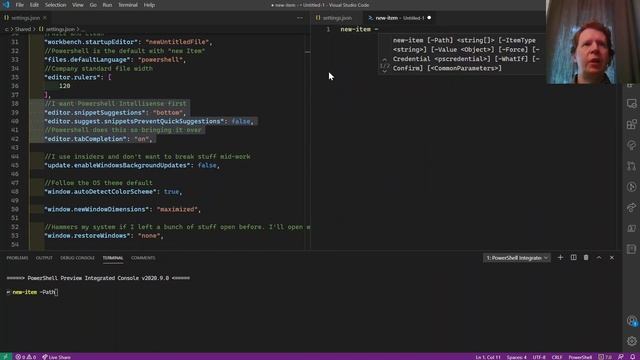Start Live Share from the status bar
Viewport: 640px width, 360px height.
click(x=56, y=357)
